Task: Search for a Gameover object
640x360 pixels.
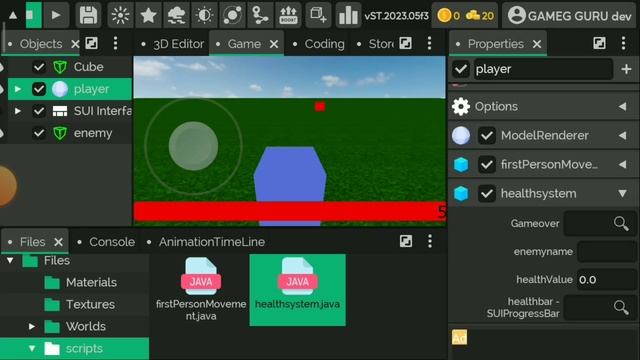Action: tap(621, 223)
